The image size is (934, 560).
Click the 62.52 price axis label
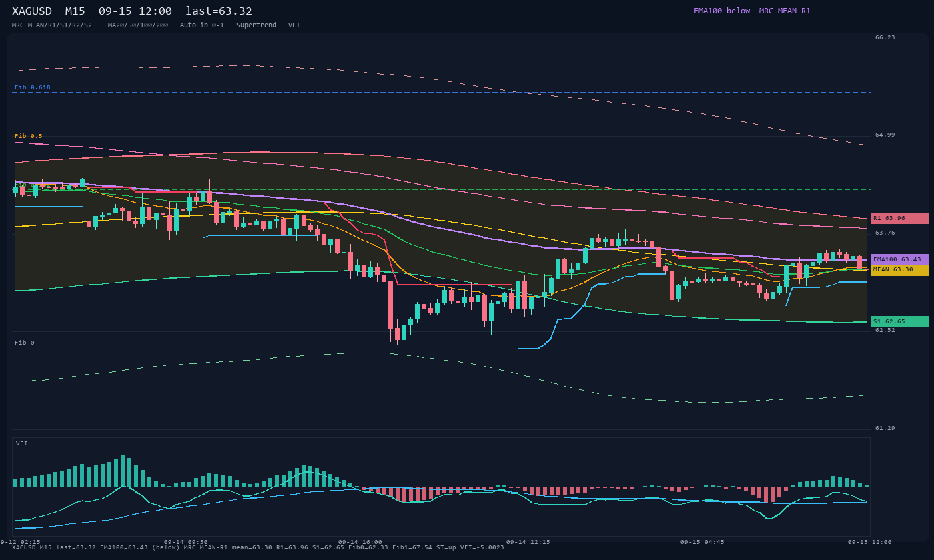pos(885,330)
